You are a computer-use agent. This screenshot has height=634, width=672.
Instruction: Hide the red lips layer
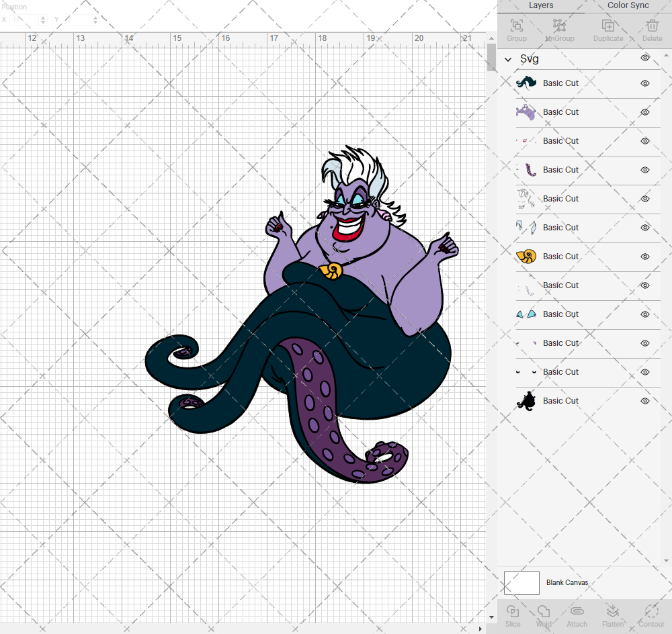click(645, 141)
